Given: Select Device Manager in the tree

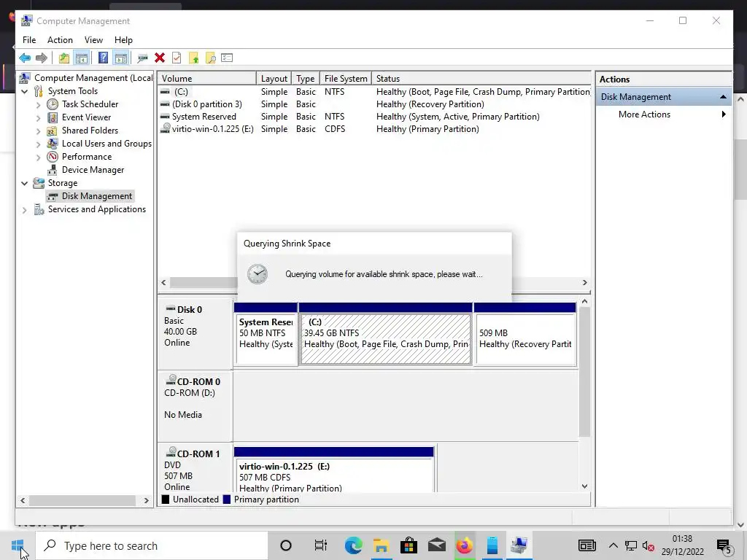Looking at the screenshot, I should pos(93,170).
